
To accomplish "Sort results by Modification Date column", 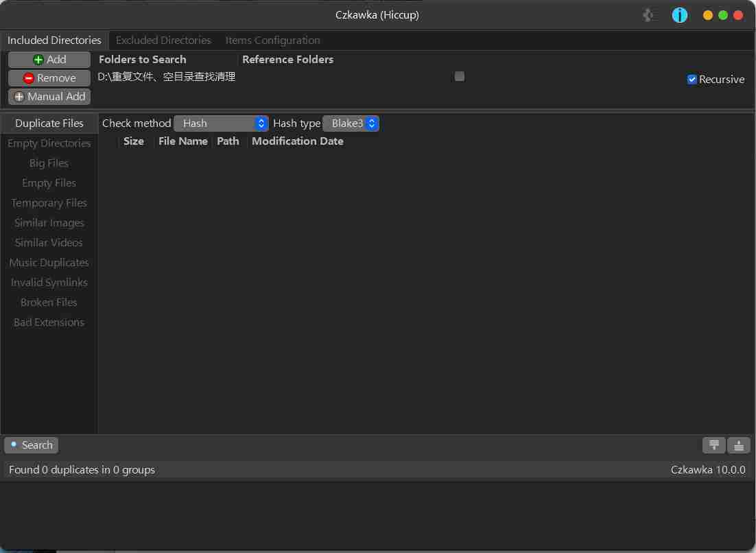I will (x=298, y=141).
